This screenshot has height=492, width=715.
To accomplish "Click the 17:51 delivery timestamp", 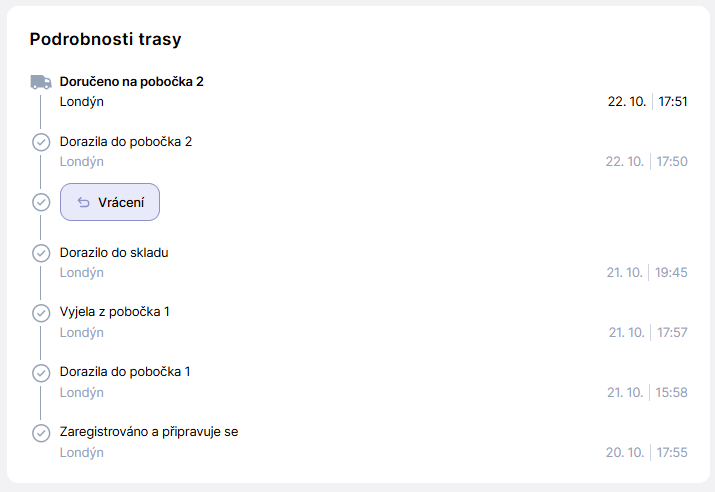I will [x=673, y=101].
